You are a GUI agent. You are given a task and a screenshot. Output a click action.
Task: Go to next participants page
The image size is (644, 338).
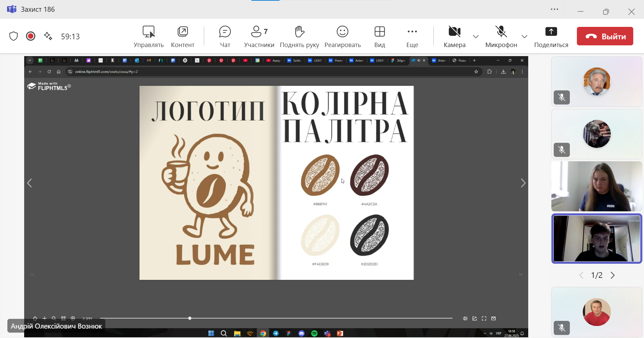[x=612, y=276]
